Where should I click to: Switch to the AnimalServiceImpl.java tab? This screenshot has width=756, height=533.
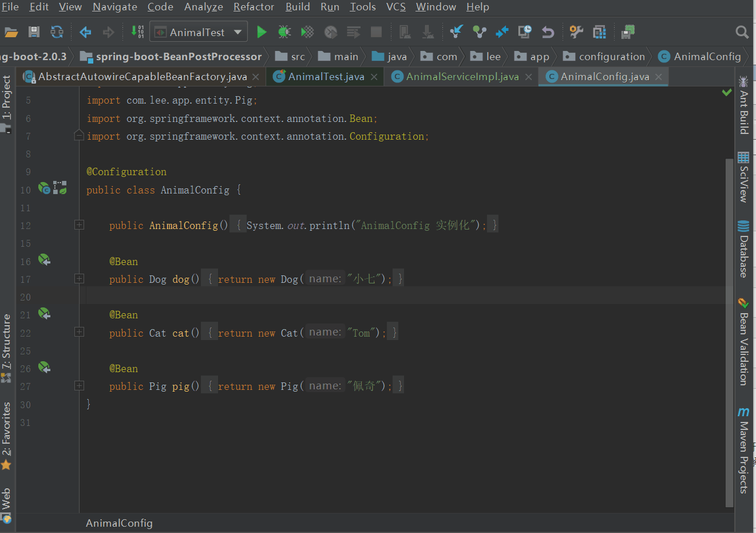462,77
